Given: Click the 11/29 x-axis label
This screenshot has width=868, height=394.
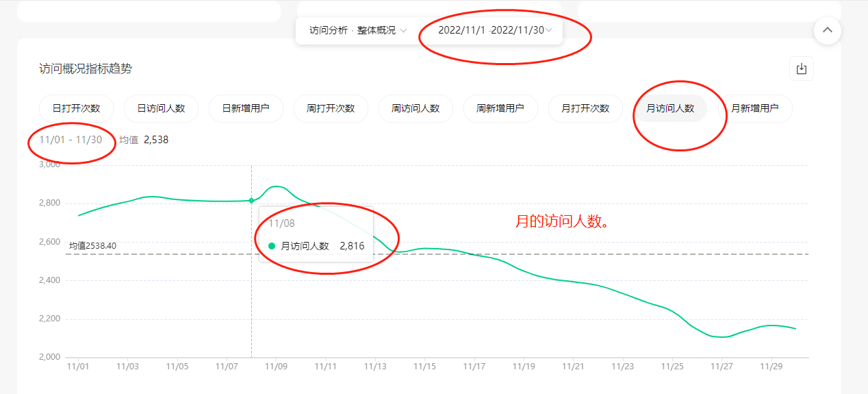Looking at the screenshot, I should pos(771,367).
